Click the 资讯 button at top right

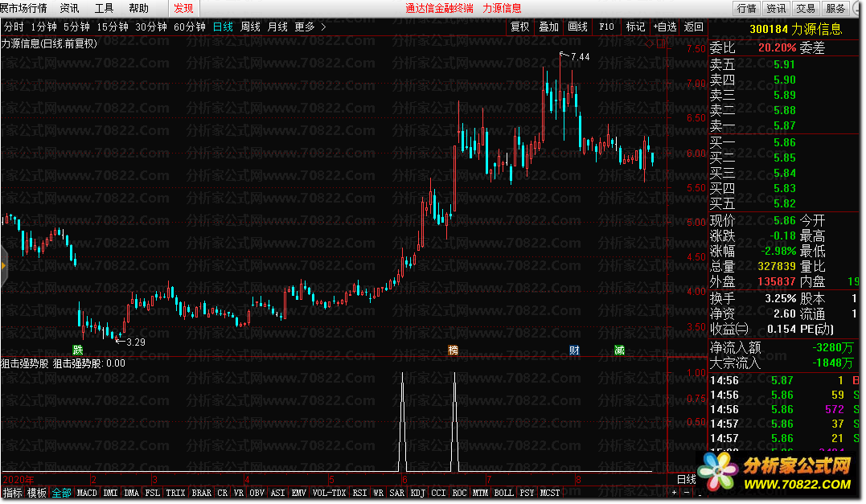tap(776, 8)
